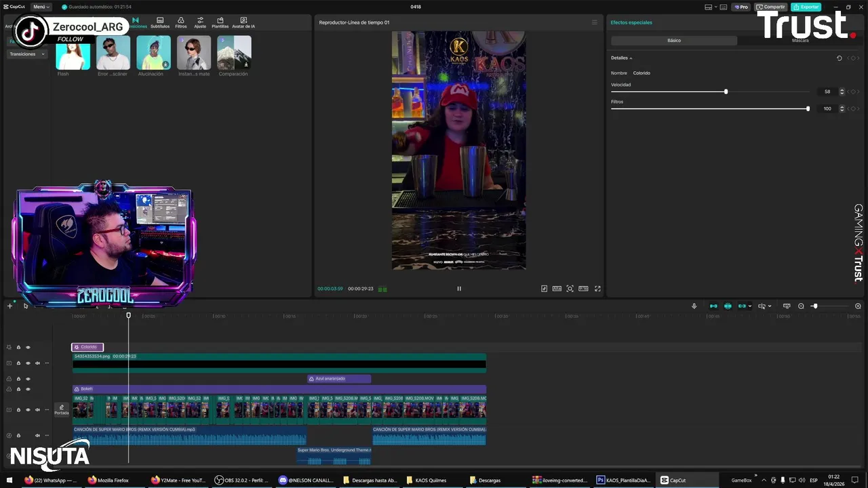The height and width of the screenshot is (488, 868).
Task: Click the Compartir button
Action: pos(771,7)
